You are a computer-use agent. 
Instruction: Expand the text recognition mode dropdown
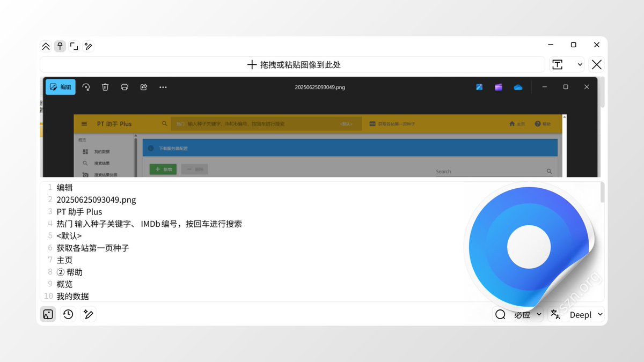[x=567, y=64]
